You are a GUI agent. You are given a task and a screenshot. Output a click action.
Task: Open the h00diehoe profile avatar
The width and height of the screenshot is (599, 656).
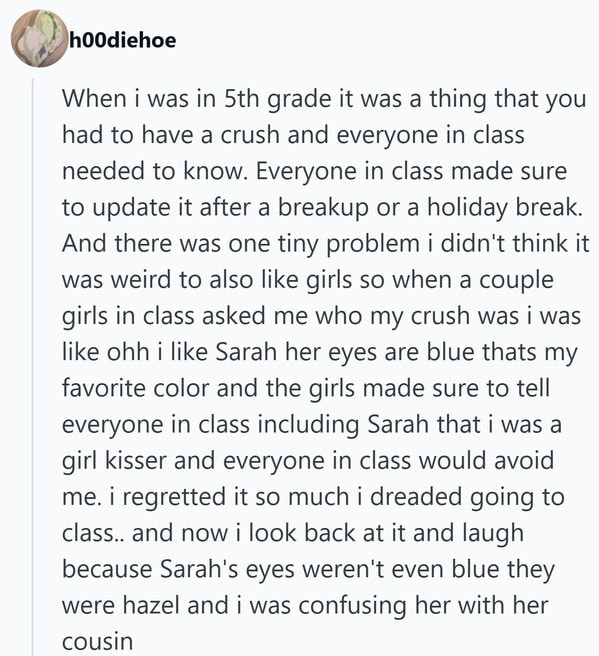[x=40, y=38]
